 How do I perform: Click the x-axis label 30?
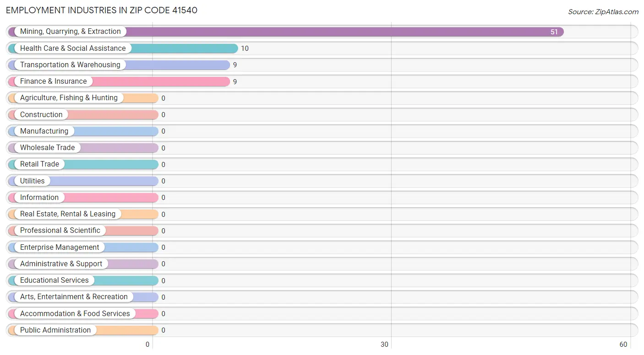[x=385, y=344]
